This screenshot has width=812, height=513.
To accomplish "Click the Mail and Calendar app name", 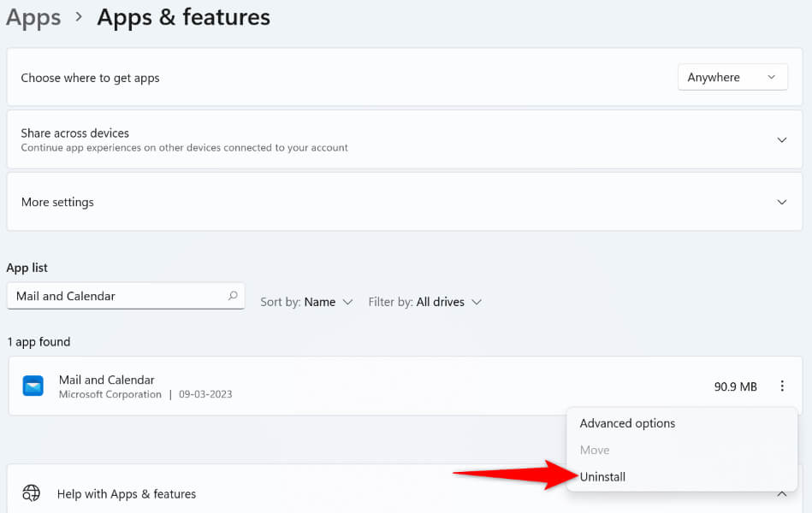I will coord(107,380).
